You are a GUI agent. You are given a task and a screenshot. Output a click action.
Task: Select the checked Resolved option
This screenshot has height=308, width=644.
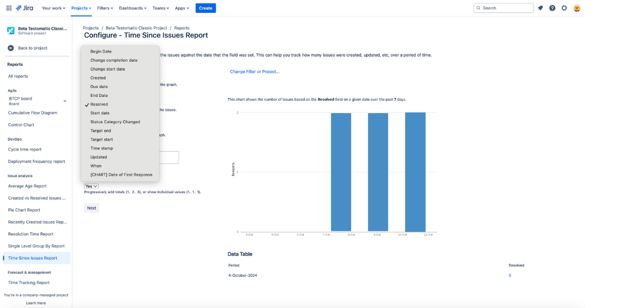coord(99,104)
